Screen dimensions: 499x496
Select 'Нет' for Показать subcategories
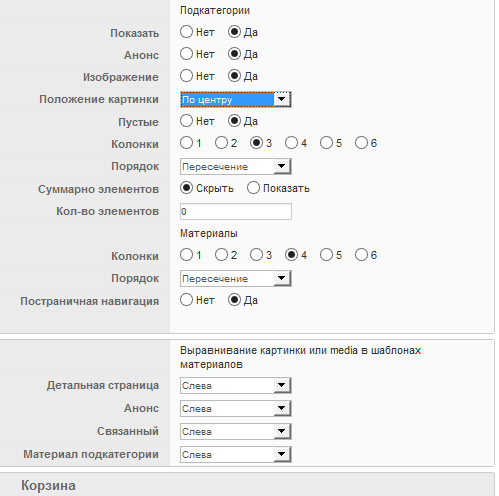click(186, 32)
